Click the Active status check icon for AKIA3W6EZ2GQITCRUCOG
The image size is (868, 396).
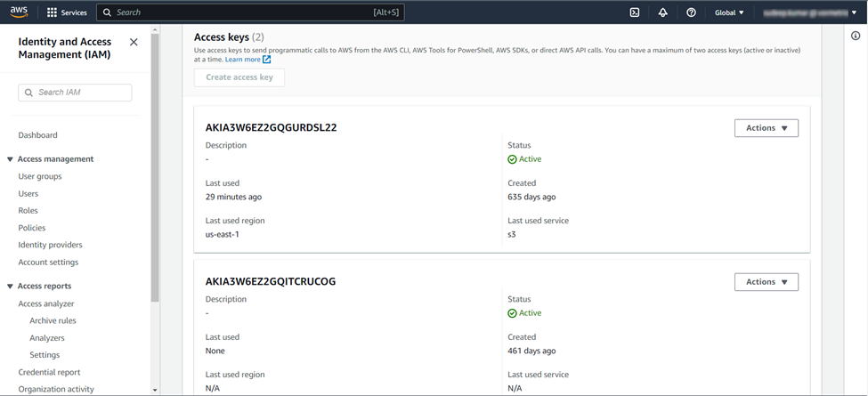[512, 313]
